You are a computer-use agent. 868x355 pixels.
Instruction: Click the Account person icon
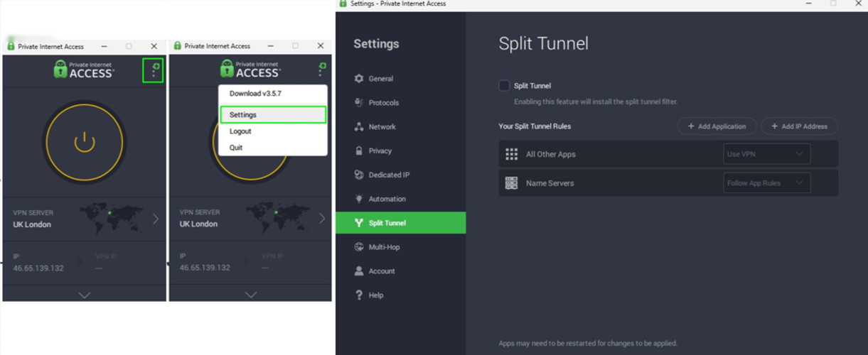pos(359,271)
